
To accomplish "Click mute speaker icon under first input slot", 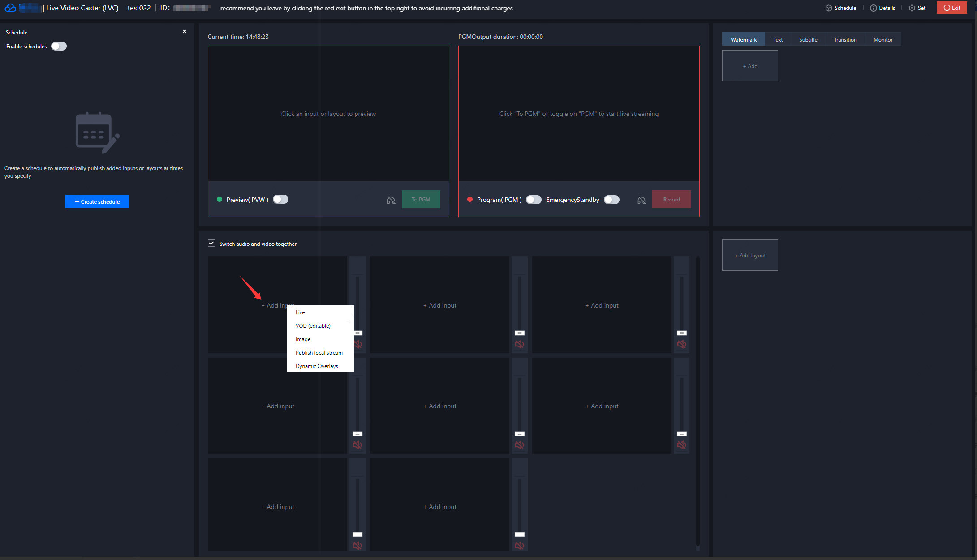I will tap(358, 344).
